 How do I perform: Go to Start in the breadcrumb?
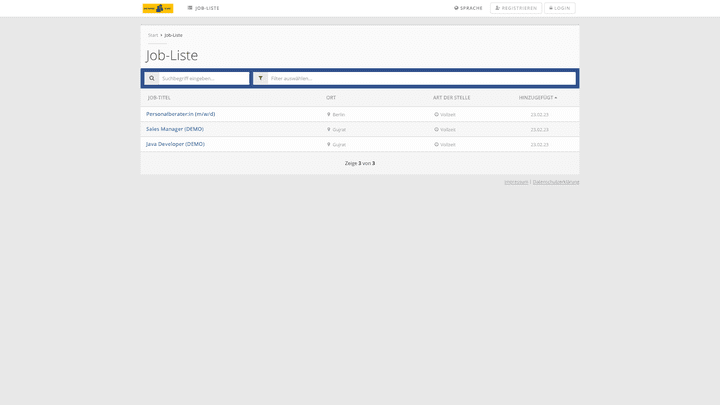click(153, 35)
